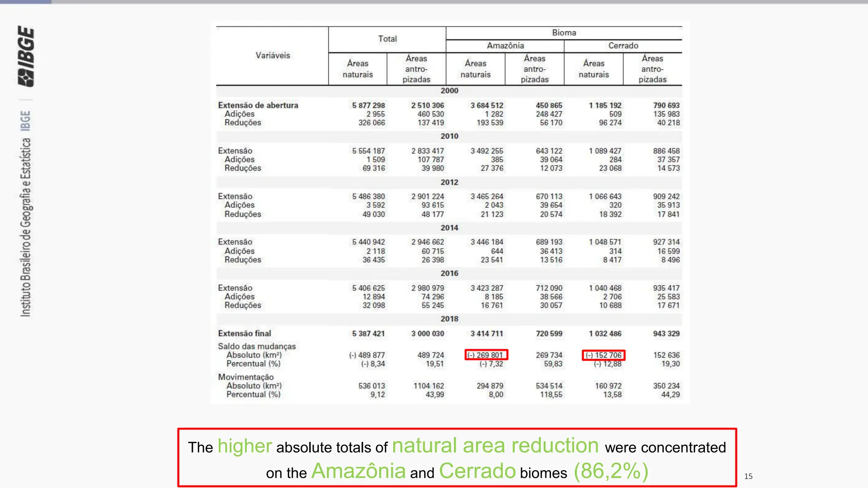Click 'Movimentação' row label
This screenshot has height=488, width=868.
point(246,377)
